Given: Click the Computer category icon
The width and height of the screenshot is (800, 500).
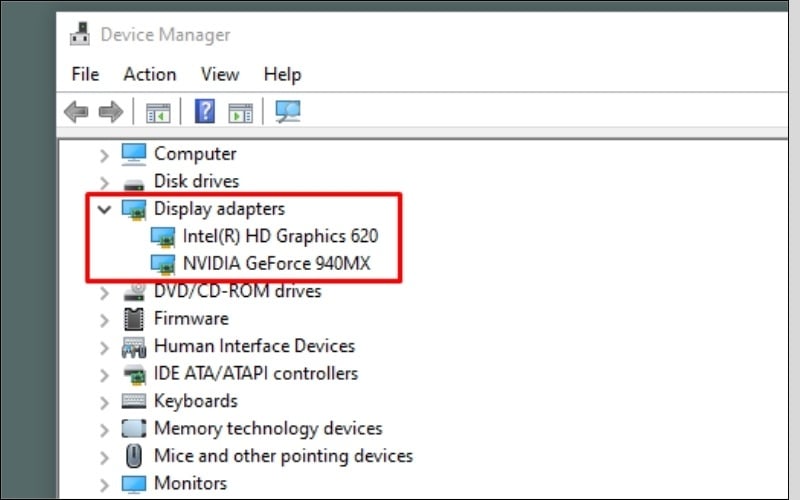Looking at the screenshot, I should click(x=134, y=154).
